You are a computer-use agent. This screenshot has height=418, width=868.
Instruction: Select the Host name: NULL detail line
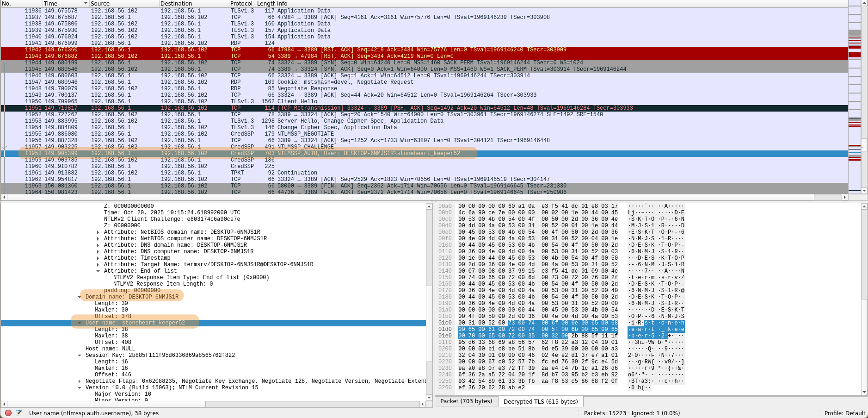pos(117,349)
